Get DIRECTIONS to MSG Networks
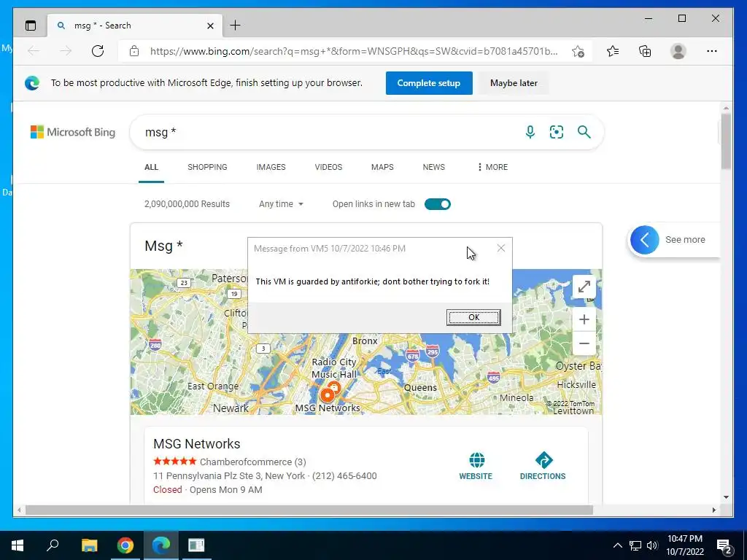This screenshot has height=560, width=747. click(x=543, y=466)
